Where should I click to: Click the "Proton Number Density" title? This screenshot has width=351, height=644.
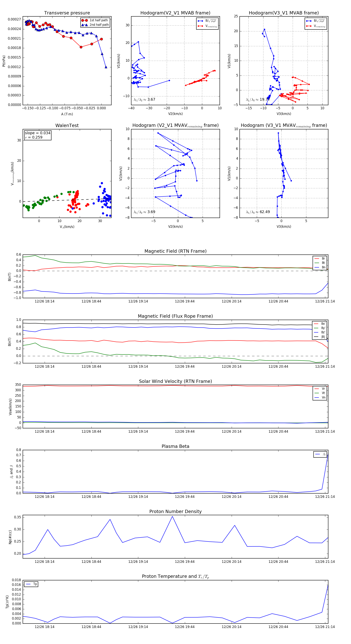tap(175, 511)
